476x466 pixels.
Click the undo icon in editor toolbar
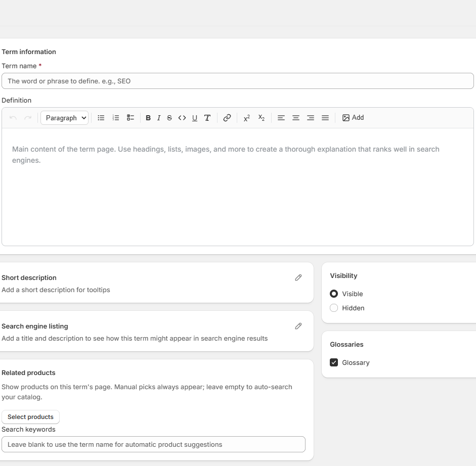pos(13,118)
